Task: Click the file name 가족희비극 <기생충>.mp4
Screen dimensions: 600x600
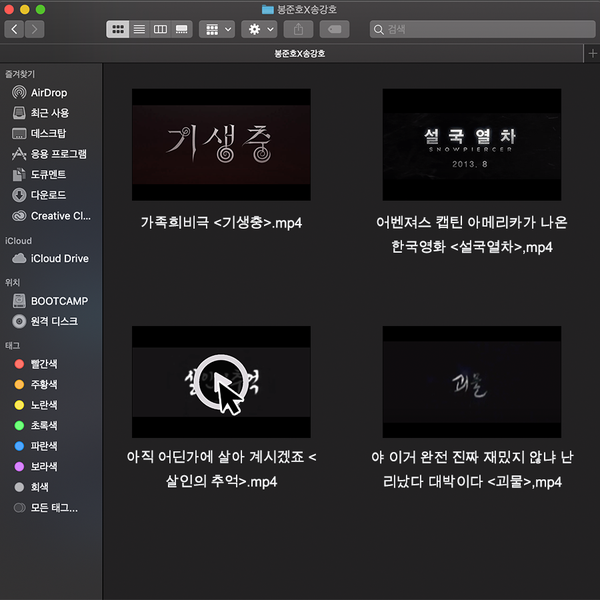Action: point(221,222)
